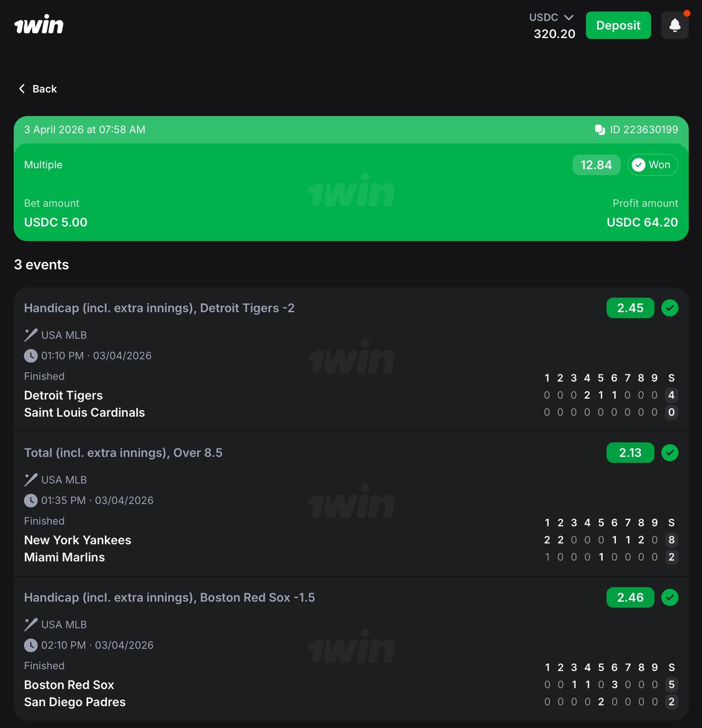Image resolution: width=702 pixels, height=728 pixels.
Task: Select Saint Louis Cardinals team name
Action: click(84, 413)
